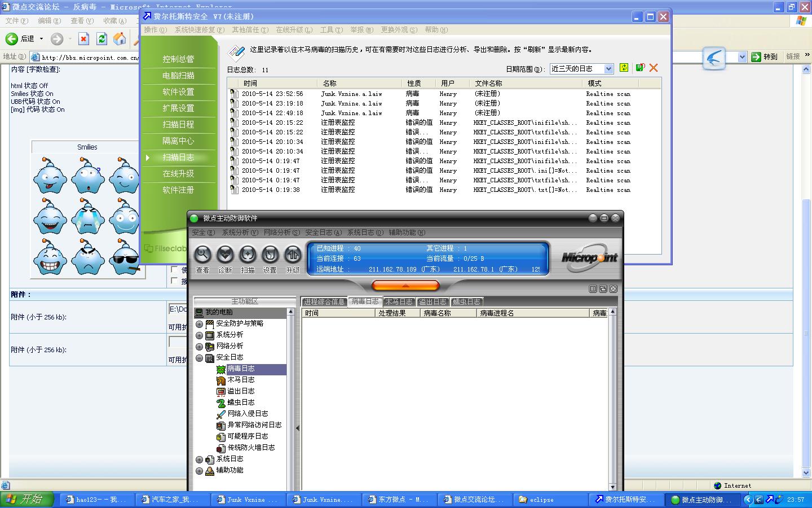Viewport: 812px width, 508px height.
Task: Click IE Forward arrow button
Action: [x=56, y=38]
